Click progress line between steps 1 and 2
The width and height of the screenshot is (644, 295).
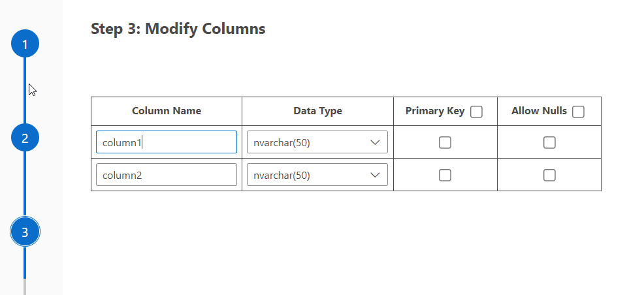[25, 91]
